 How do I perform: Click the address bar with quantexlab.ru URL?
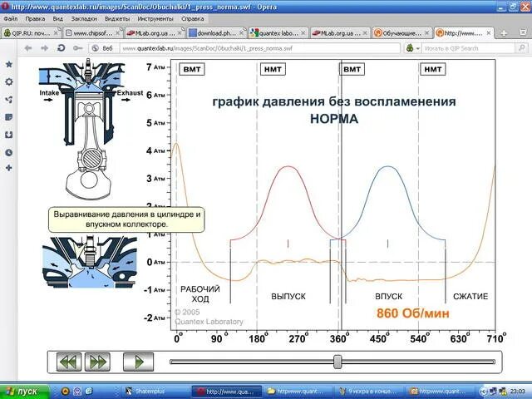260,48
